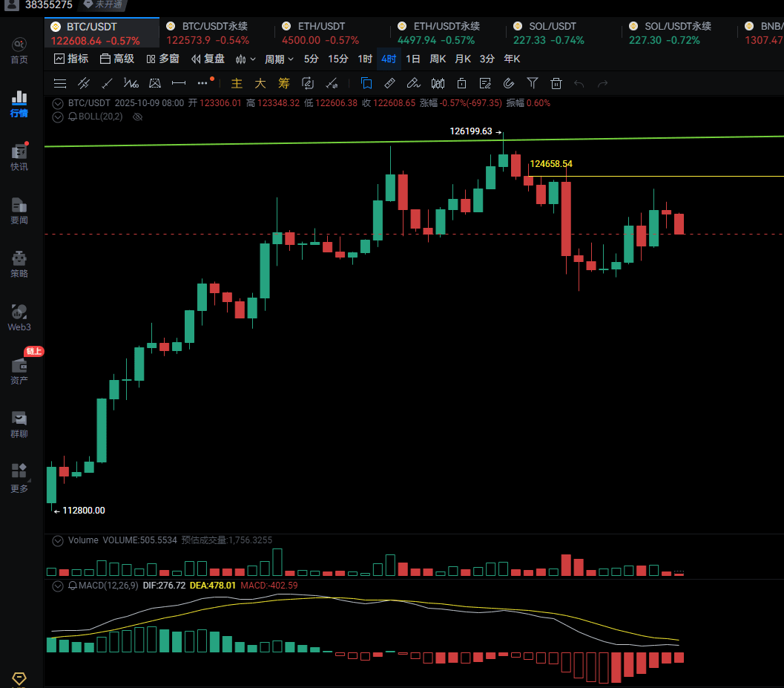Expand the 周期 period dropdown
784x688 pixels.
click(x=279, y=59)
